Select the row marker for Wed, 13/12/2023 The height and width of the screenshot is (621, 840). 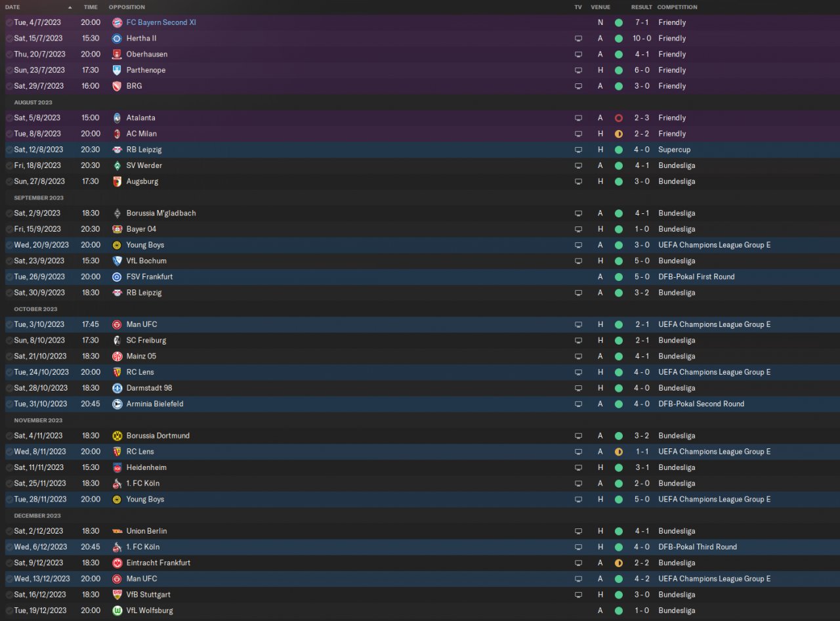9,579
